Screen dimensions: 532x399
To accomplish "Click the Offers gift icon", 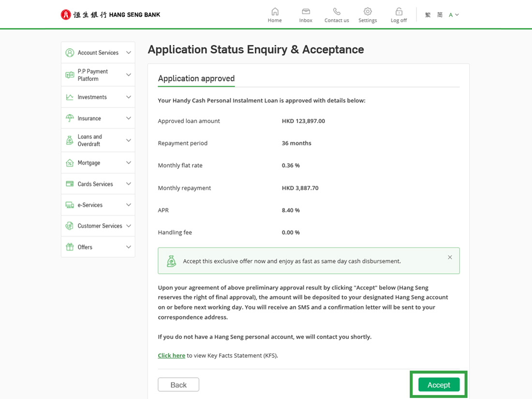I will tap(70, 247).
